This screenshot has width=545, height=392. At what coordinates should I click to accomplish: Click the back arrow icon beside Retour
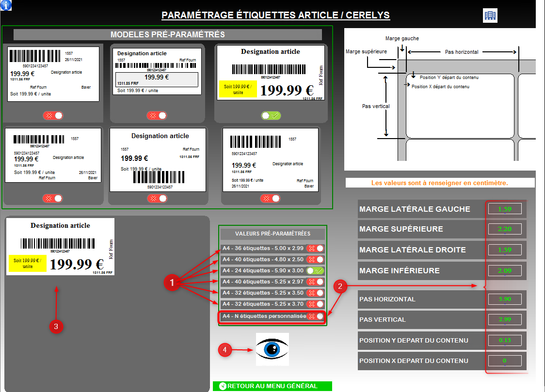pos(223,386)
